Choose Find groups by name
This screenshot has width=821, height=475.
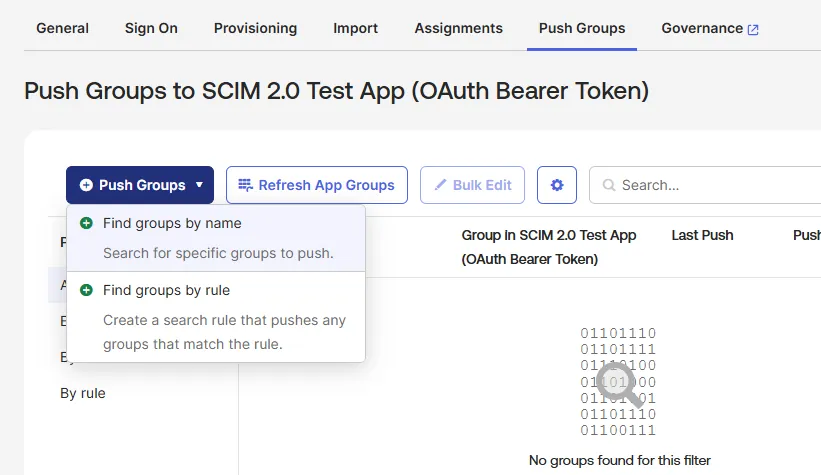pyautogui.click(x=216, y=238)
